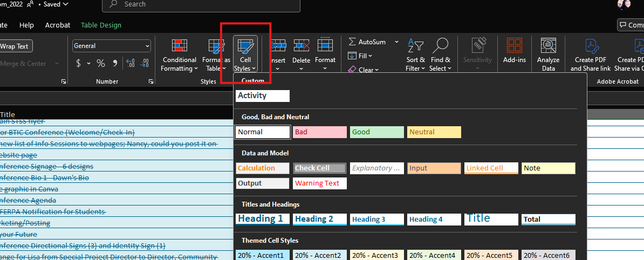The image size is (644, 260).
Task: Open Conditional Formatting menu
Action: point(179,55)
